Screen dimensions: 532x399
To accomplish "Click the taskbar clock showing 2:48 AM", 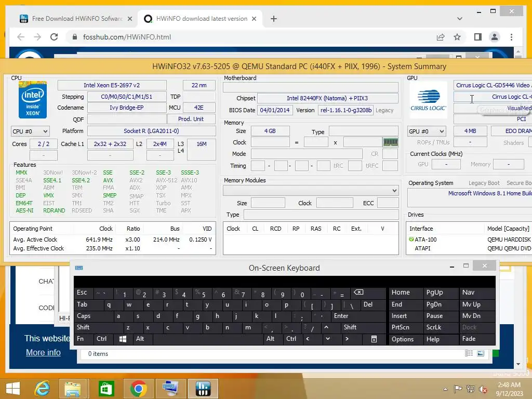I will coord(509,389).
